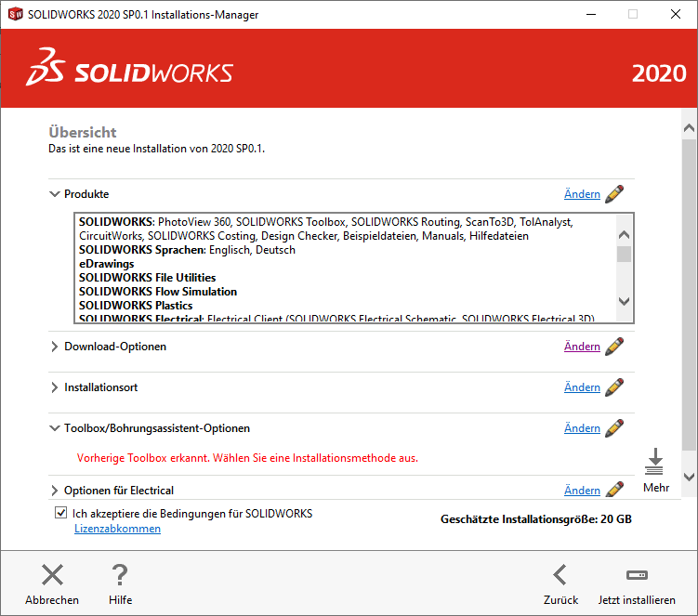Screen dimensions: 698x616
Task: Click the pencil icon beside Produkte
Action: pyautogui.click(x=614, y=194)
